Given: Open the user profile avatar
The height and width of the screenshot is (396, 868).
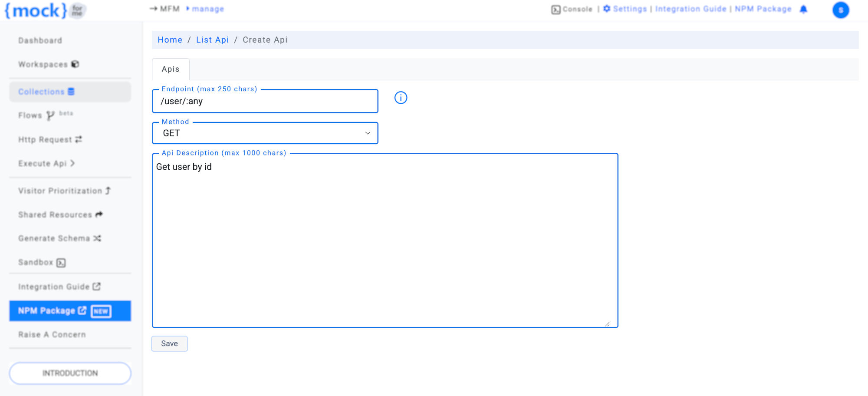Looking at the screenshot, I should click(840, 10).
